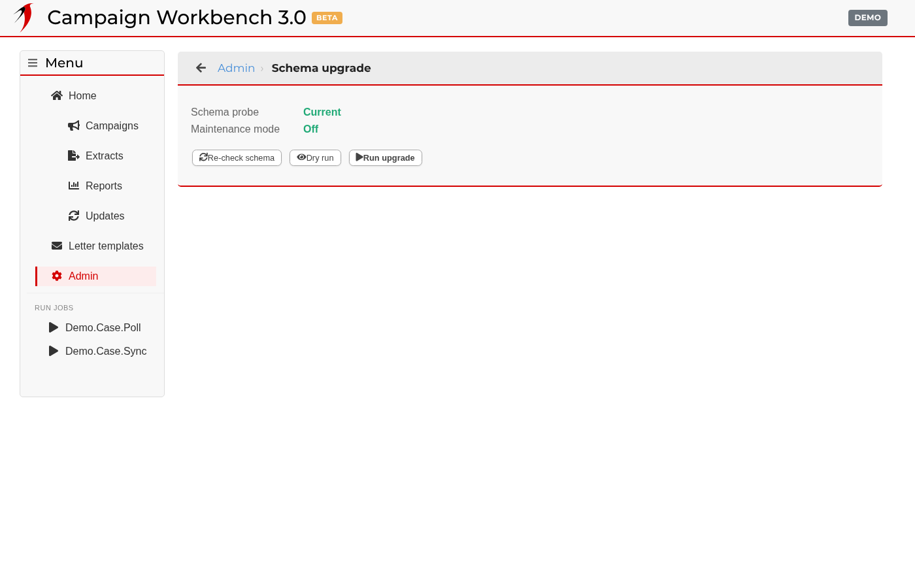Open Home in the sidebar menu
The height and width of the screenshot is (588, 915).
coord(82,95)
